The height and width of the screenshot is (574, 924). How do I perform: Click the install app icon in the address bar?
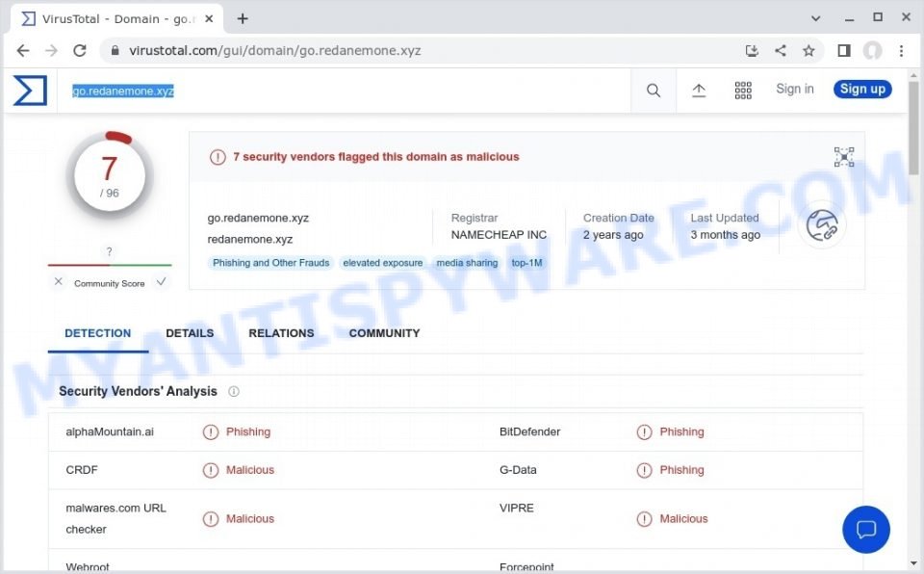(x=752, y=51)
